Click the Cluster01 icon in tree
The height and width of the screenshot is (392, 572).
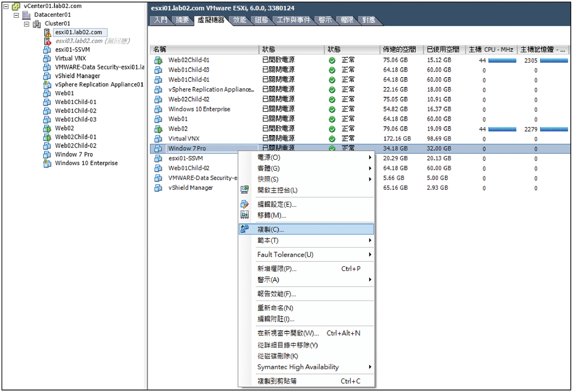[x=37, y=23]
